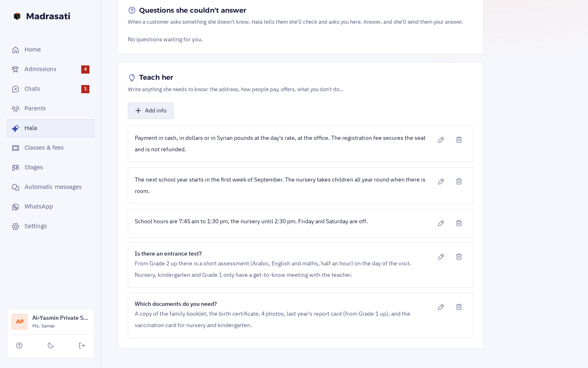Click the logout icon in sidebar footer
This screenshot has height=368, width=588.
(x=82, y=346)
